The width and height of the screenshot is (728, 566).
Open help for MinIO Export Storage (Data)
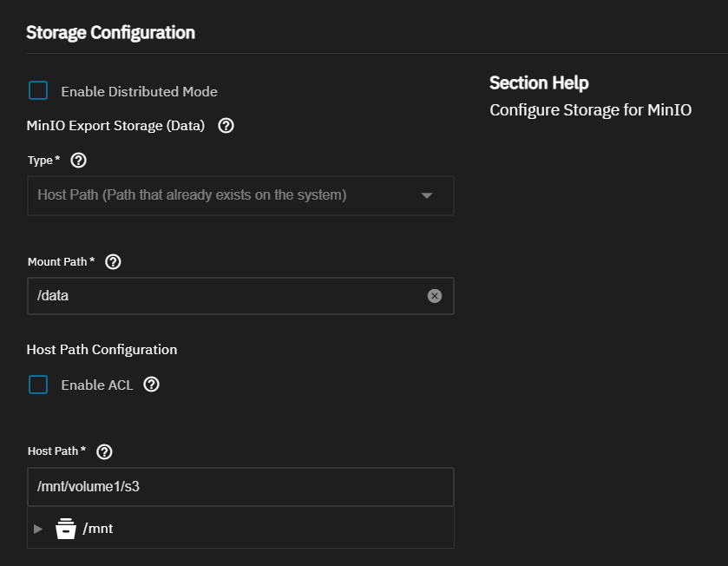click(226, 126)
